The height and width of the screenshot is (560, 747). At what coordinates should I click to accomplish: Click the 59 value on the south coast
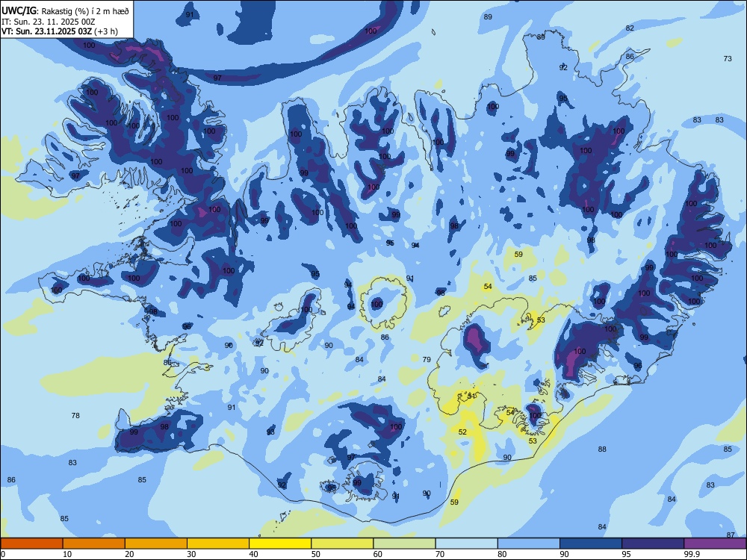click(454, 502)
